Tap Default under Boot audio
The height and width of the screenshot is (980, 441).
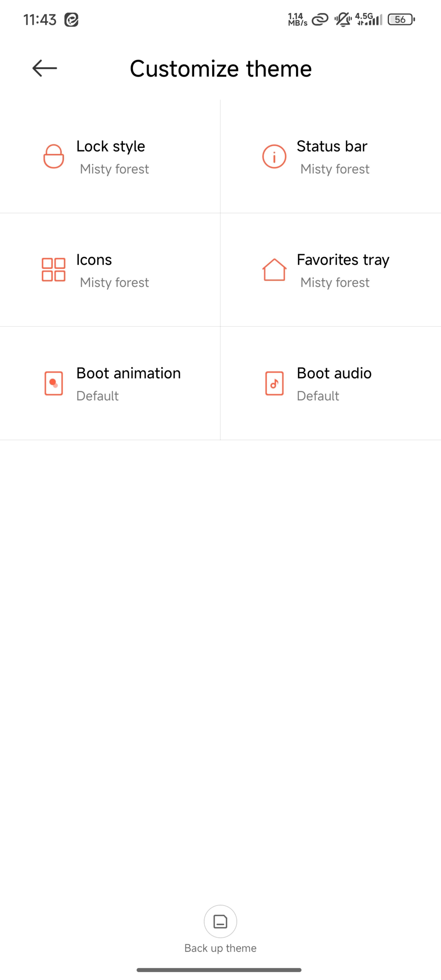pyautogui.click(x=318, y=396)
